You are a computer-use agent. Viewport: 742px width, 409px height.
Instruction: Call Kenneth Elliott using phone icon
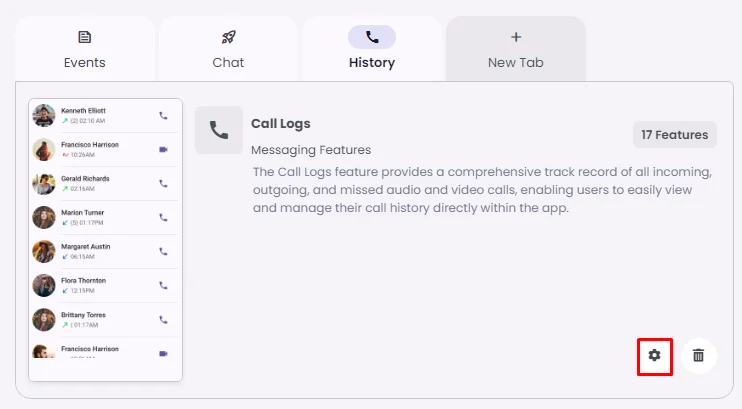coord(163,116)
